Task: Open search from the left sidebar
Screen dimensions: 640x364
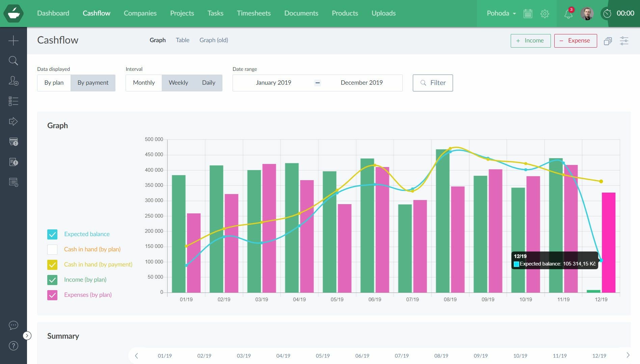Action: click(13, 61)
